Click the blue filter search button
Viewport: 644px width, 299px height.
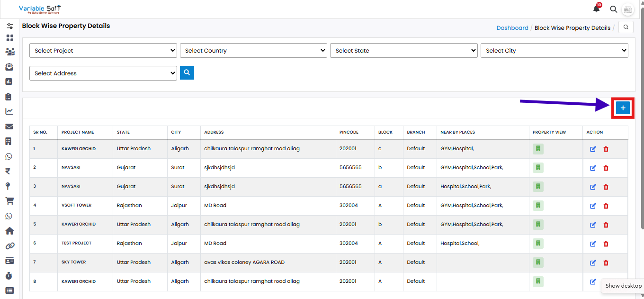187,72
